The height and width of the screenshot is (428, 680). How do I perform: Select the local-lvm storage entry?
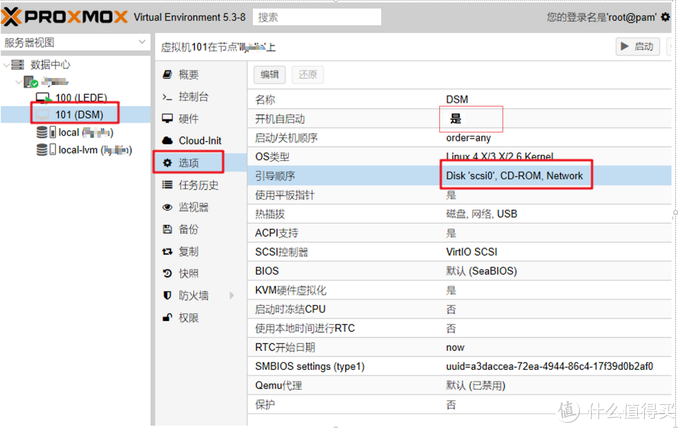pos(76,150)
